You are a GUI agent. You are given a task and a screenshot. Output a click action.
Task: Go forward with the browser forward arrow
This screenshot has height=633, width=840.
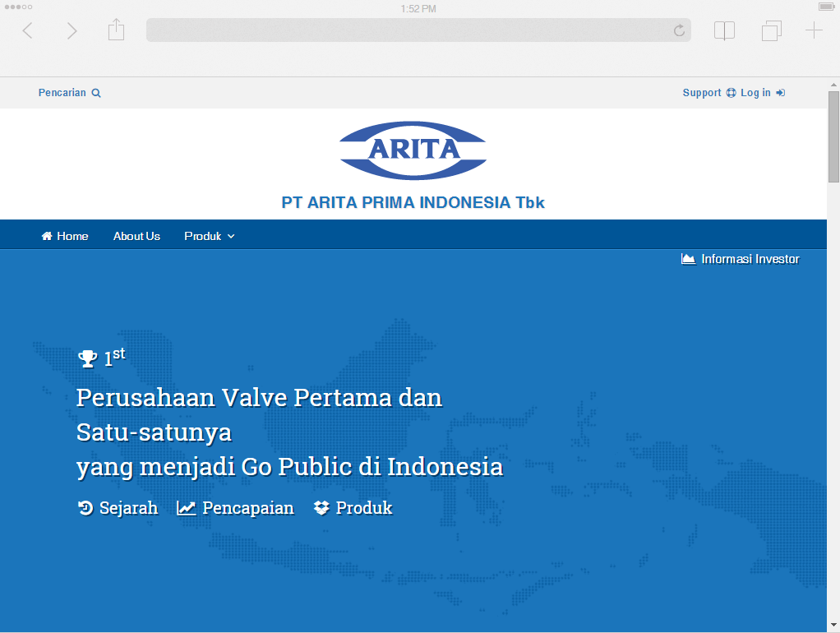(x=72, y=30)
